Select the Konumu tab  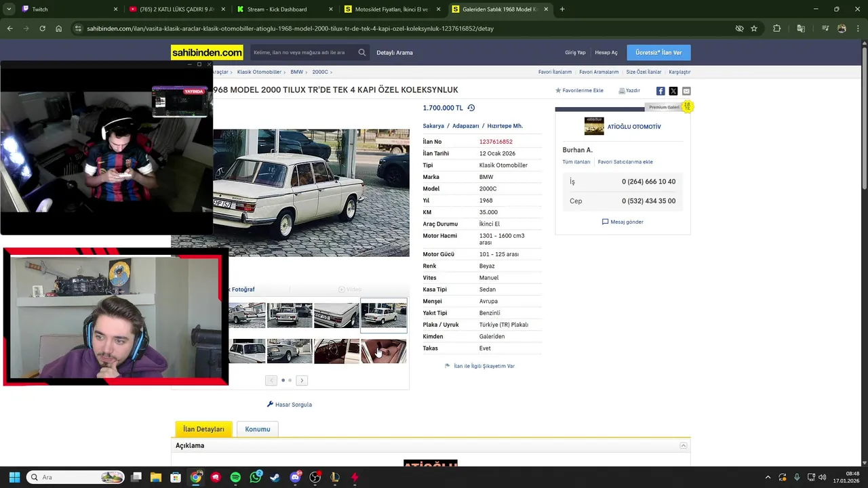(x=258, y=429)
